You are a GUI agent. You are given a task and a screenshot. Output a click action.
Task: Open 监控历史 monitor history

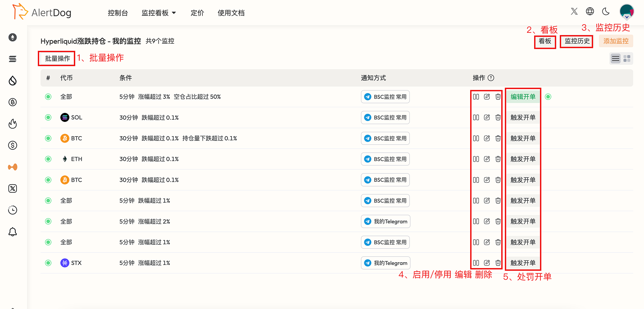tap(577, 41)
